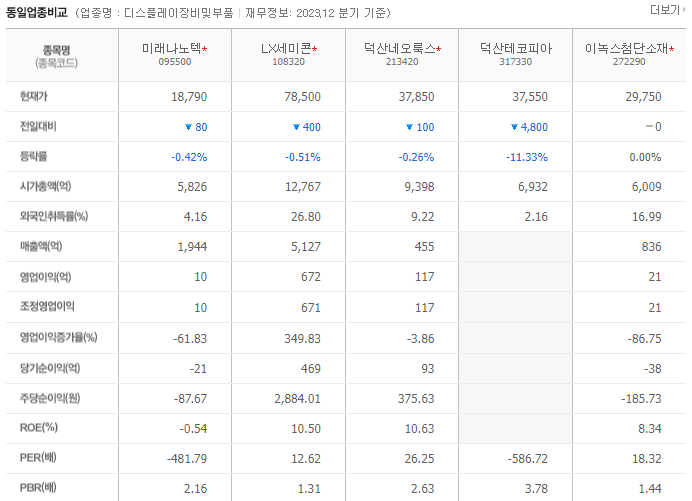Click the current price 78,500
Image resolution: width=692 pixels, height=501 pixels.
coord(302,97)
